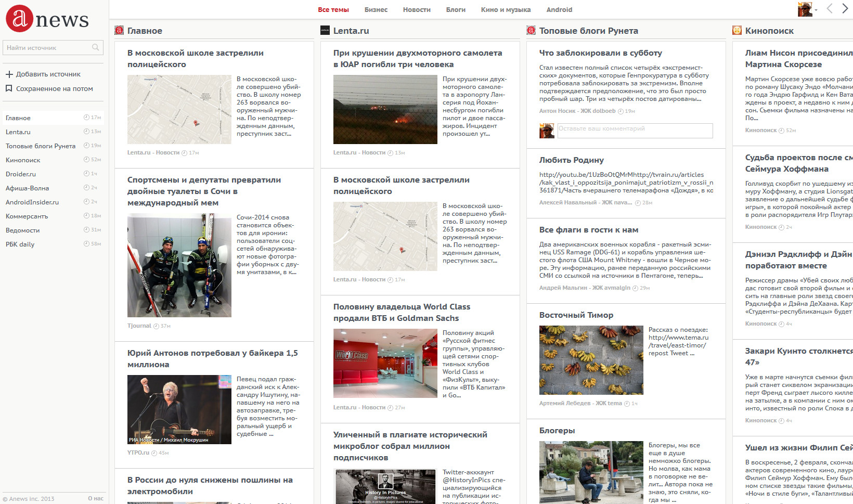Screen dimensions: 853x504
Task: Click the Оставьте ваш комментарий field
Action: 635,130
